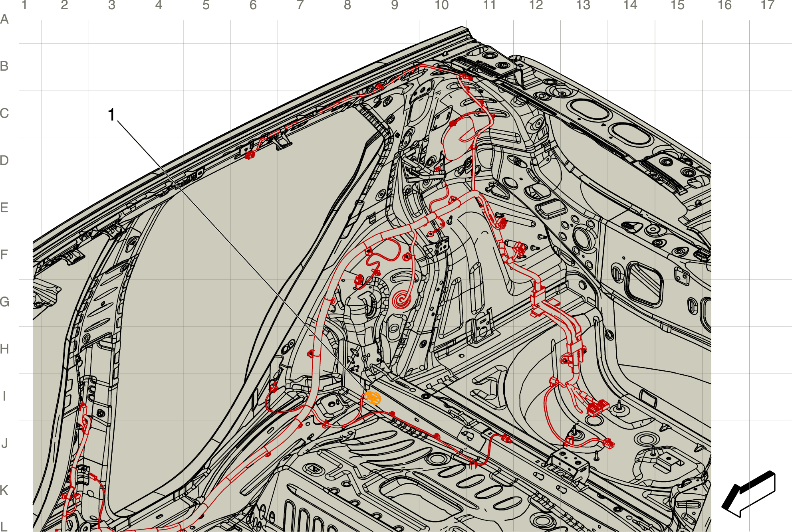Click the red coiled harness grommet

401,299
